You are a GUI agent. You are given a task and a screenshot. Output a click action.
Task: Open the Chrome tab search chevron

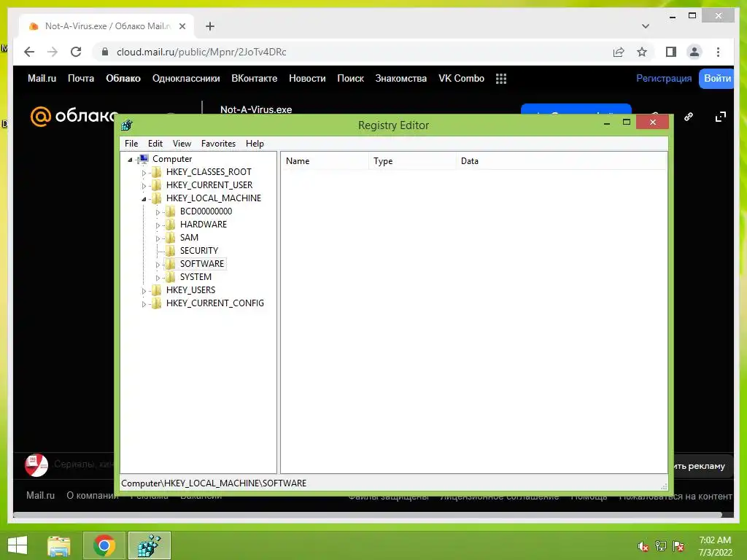[645, 26]
